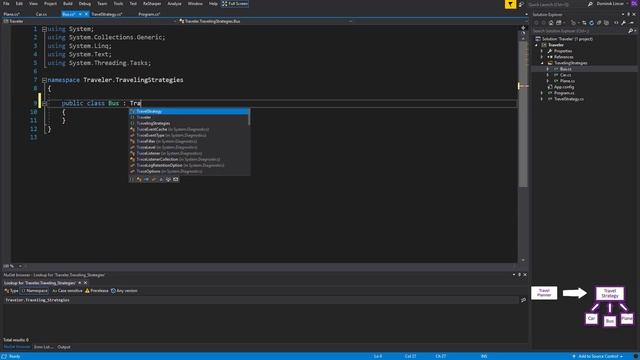Click the Solution Explorer Forward navigation icon
The height and width of the screenshot is (360, 640).
(544, 22)
